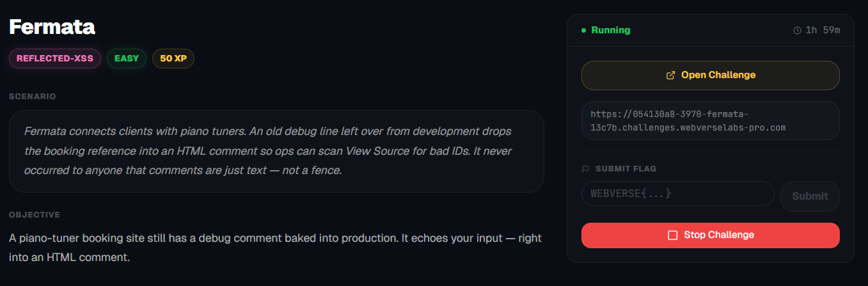Viewport: 868px width, 286px height.
Task: Click the italic scenario description box
Action: point(276,151)
